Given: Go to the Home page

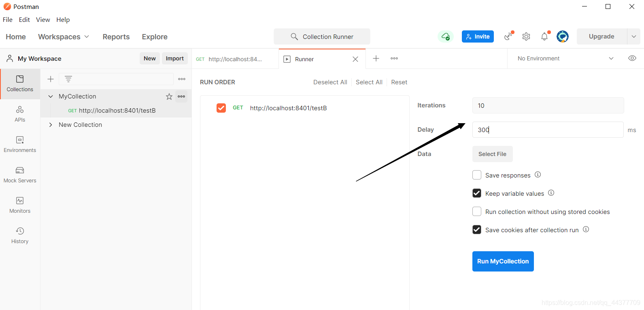Looking at the screenshot, I should tap(16, 37).
